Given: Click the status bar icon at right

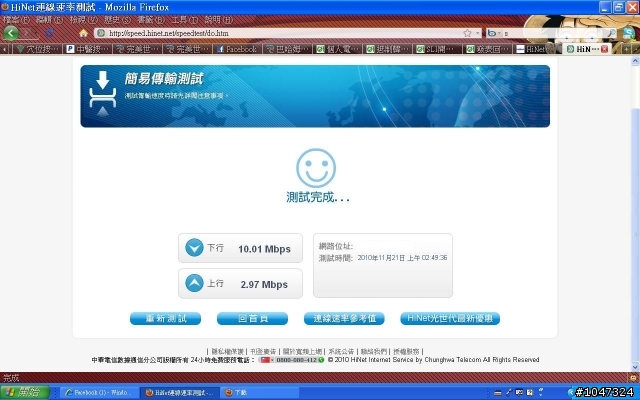Looking at the screenshot, I should tap(633, 378).
